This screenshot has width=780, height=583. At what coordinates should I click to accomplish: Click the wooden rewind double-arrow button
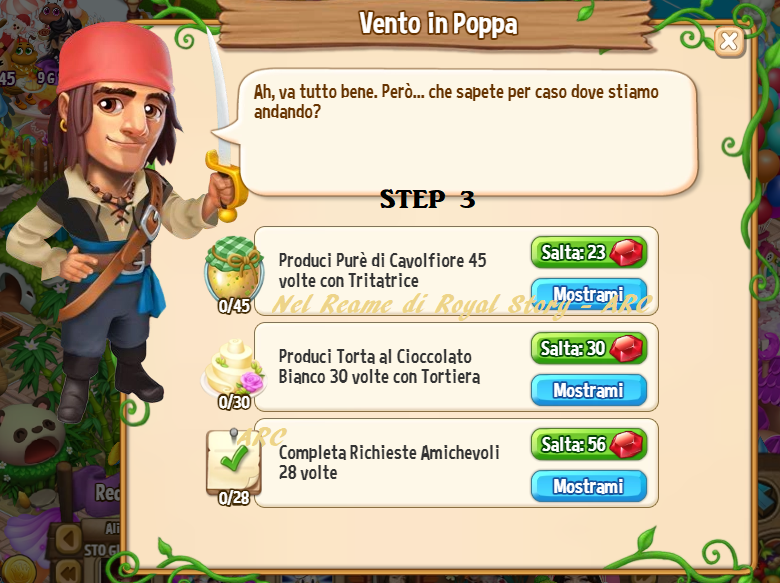(x=69, y=571)
